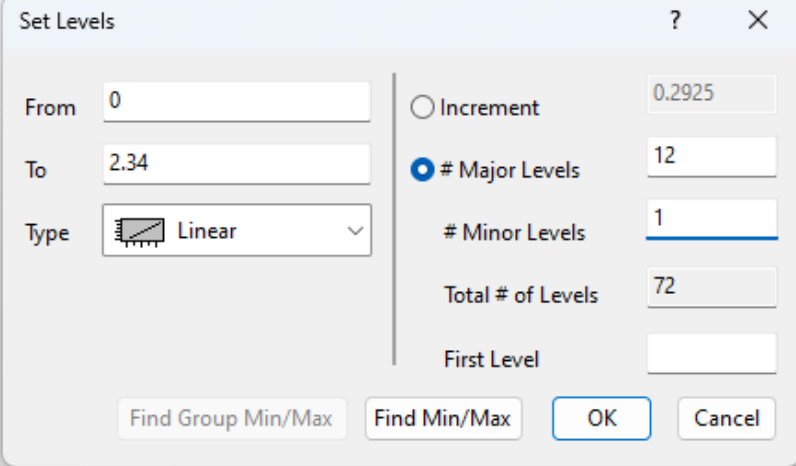Select the # Major Levels radio button

point(424,170)
